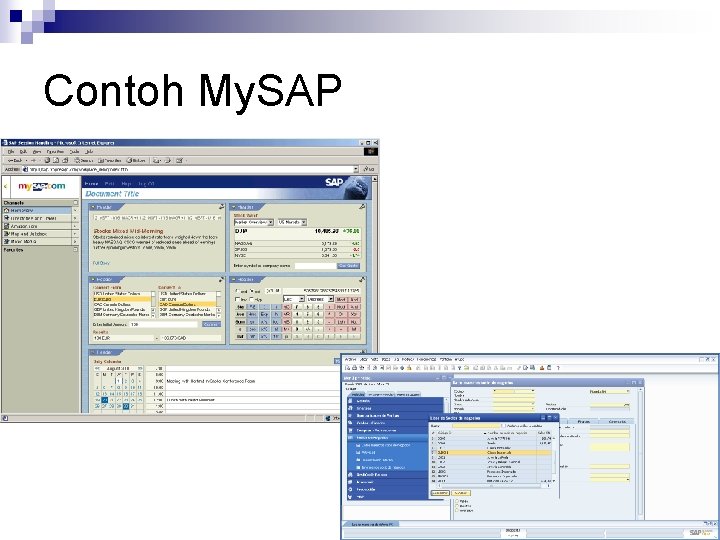Go to previous month in the calendar
720x540 pixels.
(97, 368)
